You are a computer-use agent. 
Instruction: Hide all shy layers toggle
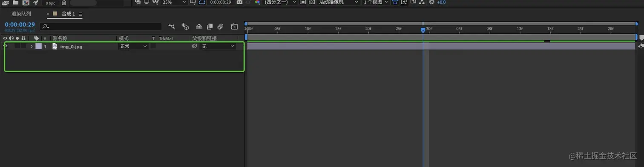click(199, 26)
